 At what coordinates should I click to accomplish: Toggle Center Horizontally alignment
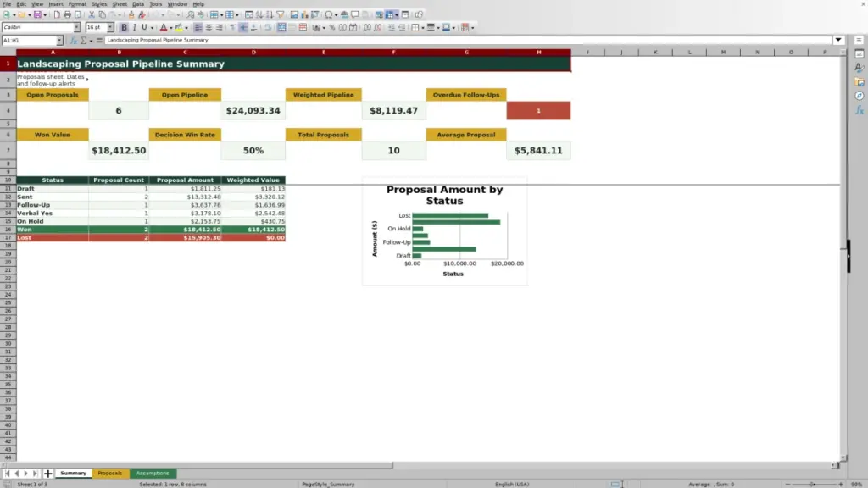[209, 27]
